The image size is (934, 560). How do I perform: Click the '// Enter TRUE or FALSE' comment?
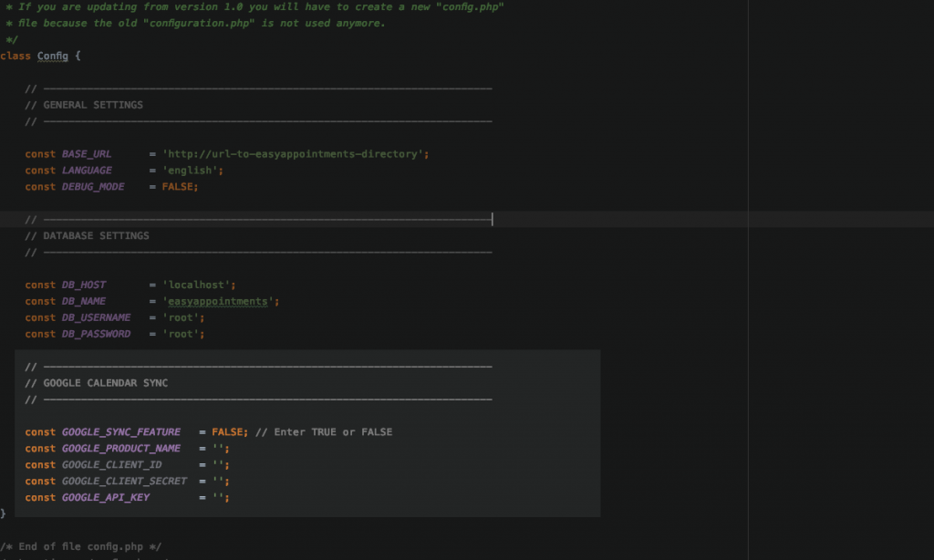pyautogui.click(x=324, y=432)
